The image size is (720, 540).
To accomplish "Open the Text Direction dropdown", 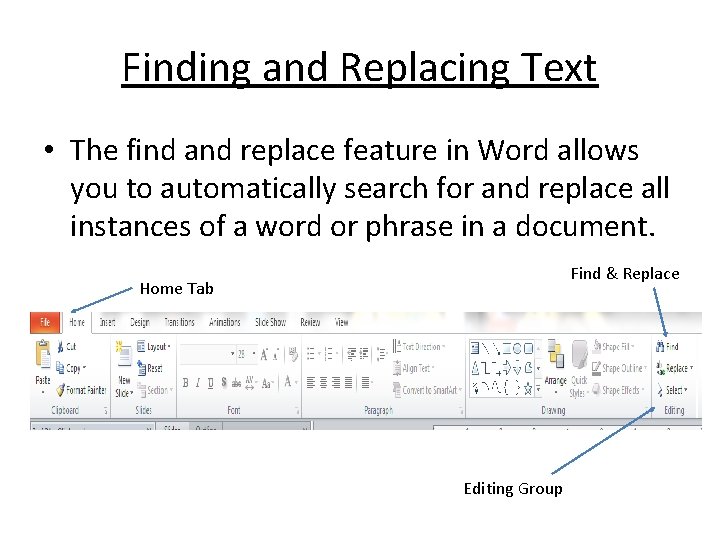I will click(419, 347).
